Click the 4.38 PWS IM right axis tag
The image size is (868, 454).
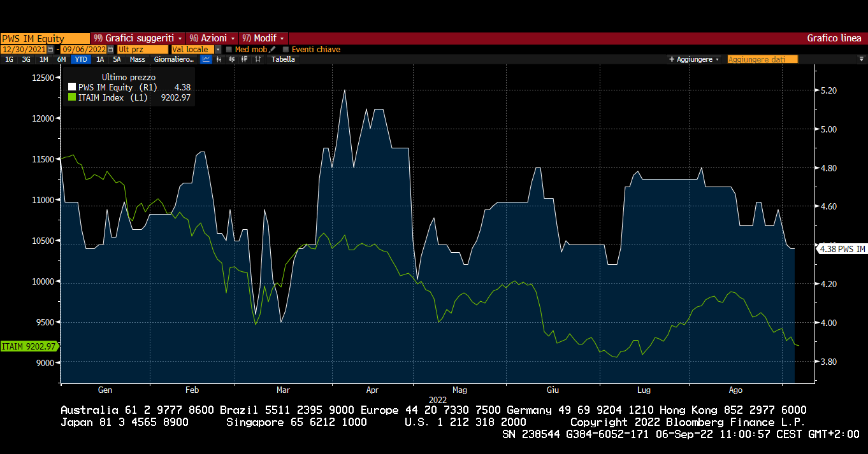(841, 249)
